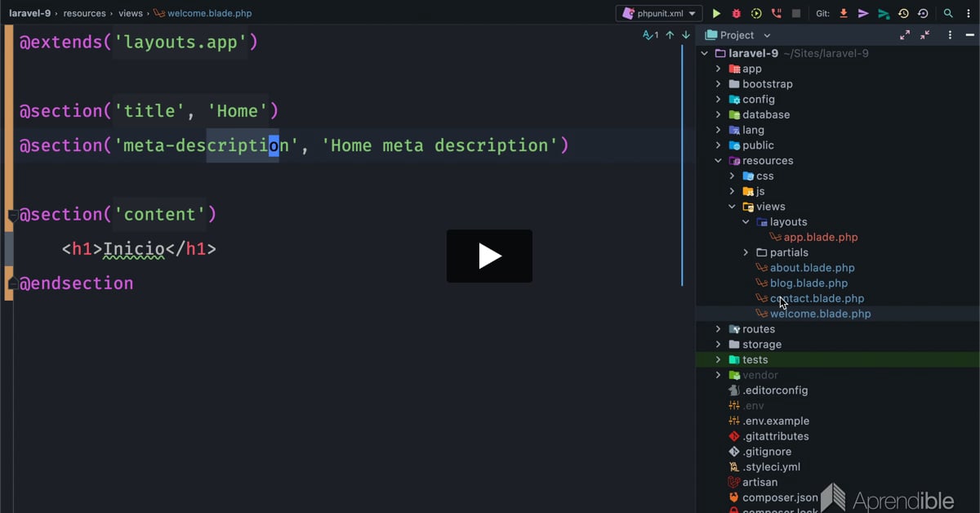Collapse all in the Project panel
The width and height of the screenshot is (980, 513).
pos(924,35)
